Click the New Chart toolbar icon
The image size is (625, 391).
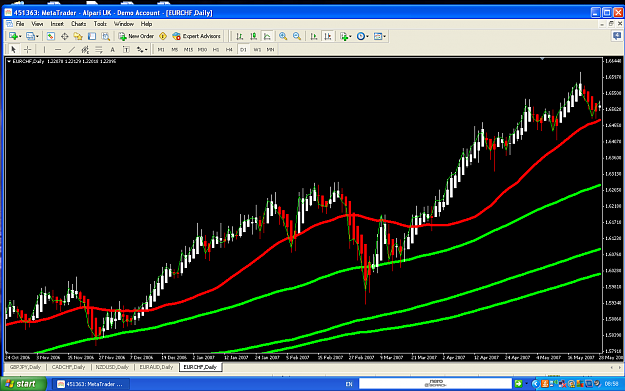click(13, 36)
